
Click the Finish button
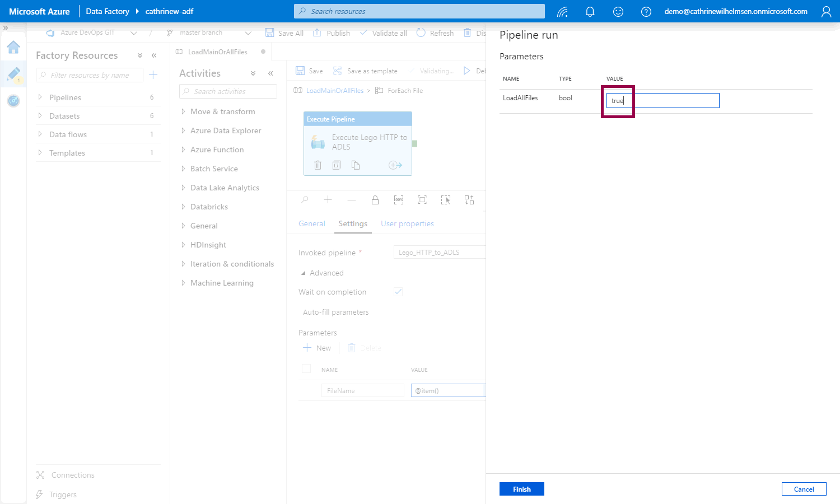pos(521,489)
